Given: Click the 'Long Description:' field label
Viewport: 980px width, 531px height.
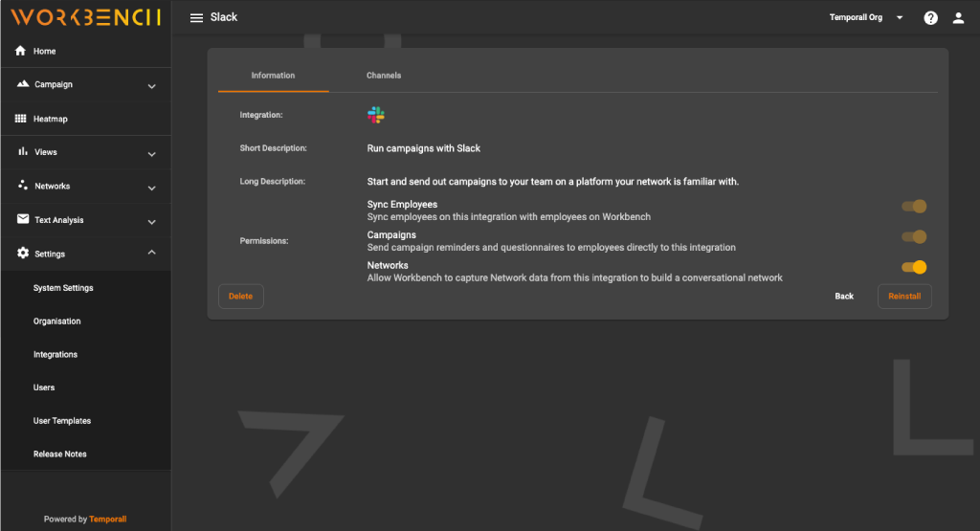Looking at the screenshot, I should click(273, 182).
